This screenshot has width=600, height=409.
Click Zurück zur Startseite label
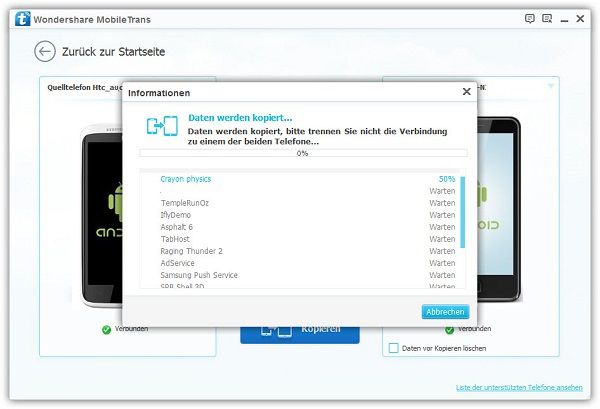(114, 52)
